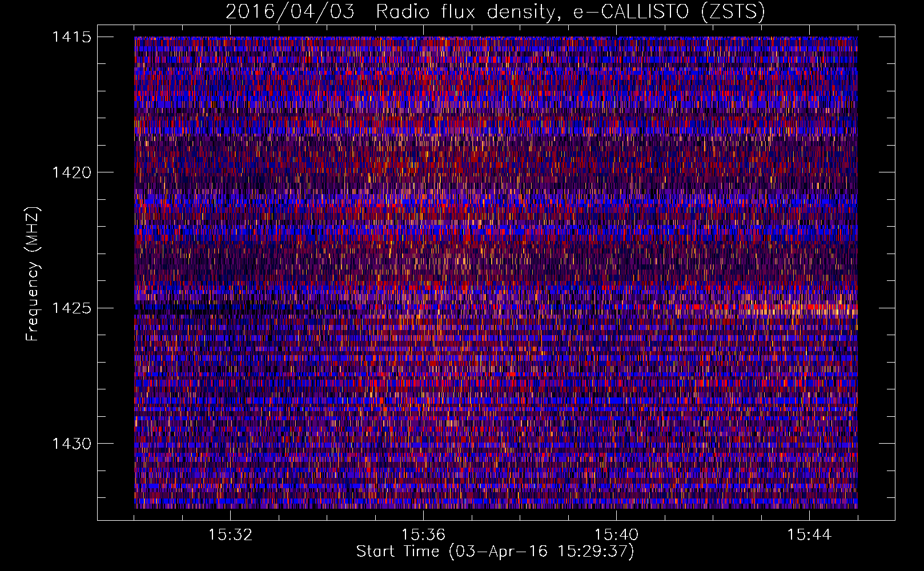Click the 1425 frequency tick label
This screenshot has width=924, height=571.
pyautogui.click(x=71, y=308)
